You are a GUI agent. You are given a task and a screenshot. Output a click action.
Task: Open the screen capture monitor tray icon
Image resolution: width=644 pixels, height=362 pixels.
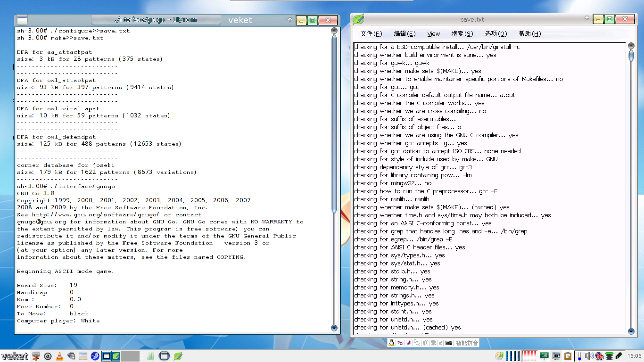tap(556, 356)
